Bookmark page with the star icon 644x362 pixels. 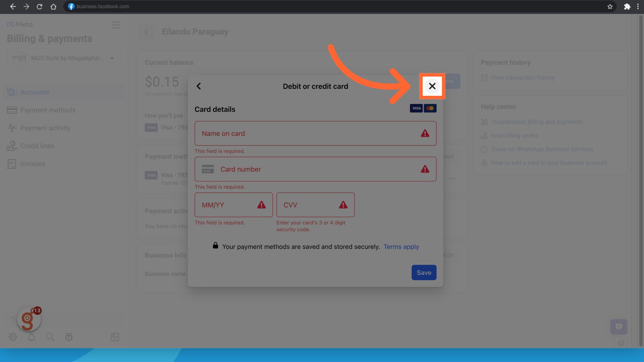[x=610, y=6]
